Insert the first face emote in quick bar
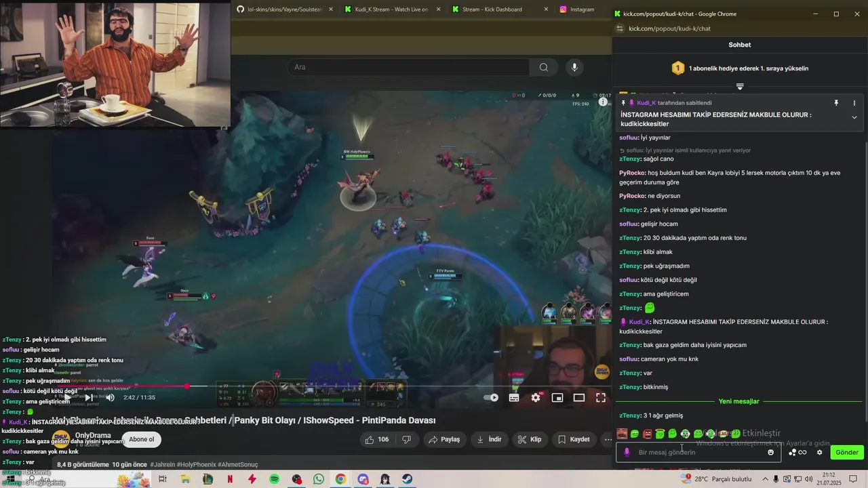The image size is (868, 488). point(622,434)
